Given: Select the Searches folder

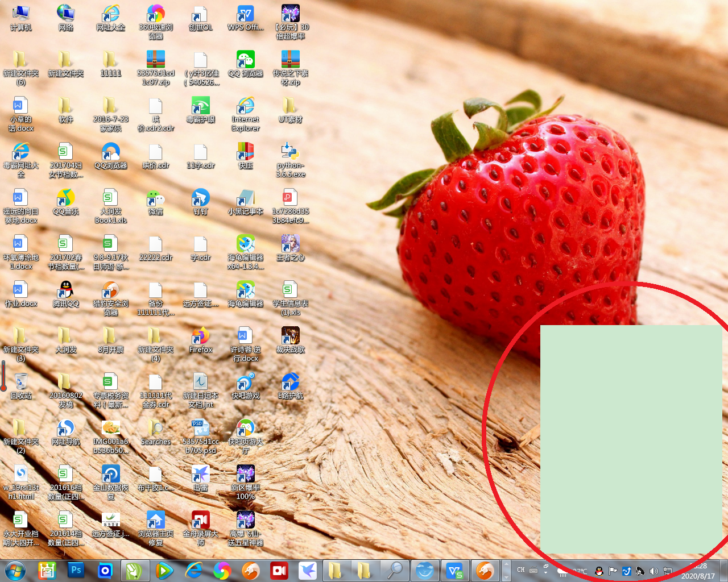Looking at the screenshot, I should click(156, 433).
